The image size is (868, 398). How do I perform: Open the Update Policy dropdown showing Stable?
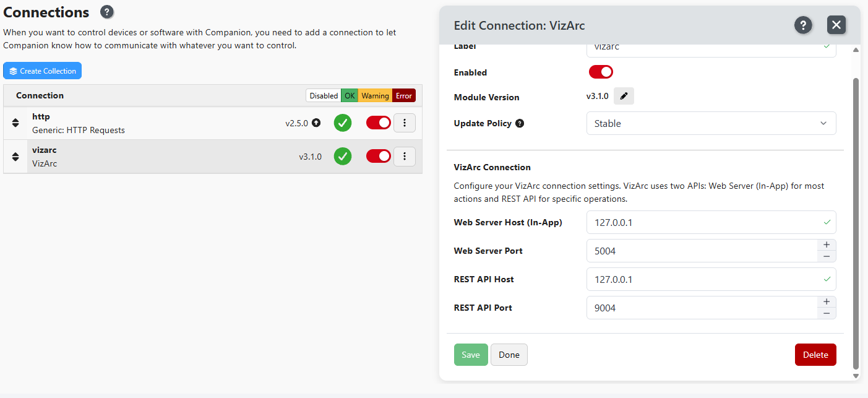[x=711, y=123]
